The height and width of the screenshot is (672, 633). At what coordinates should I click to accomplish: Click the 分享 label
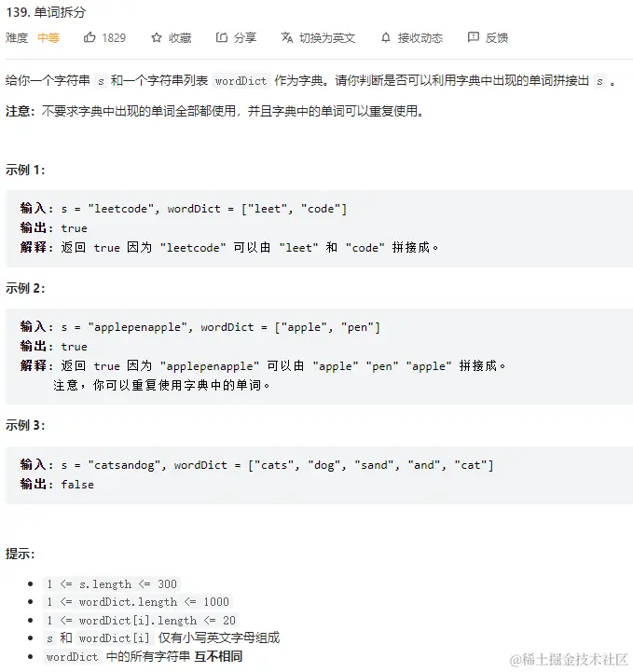245,37
